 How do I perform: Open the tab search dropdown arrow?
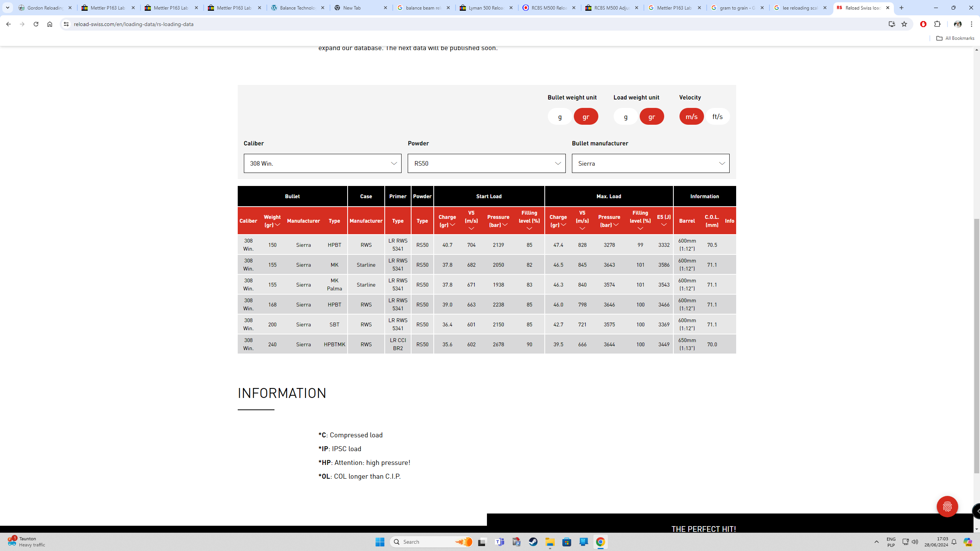click(7, 8)
